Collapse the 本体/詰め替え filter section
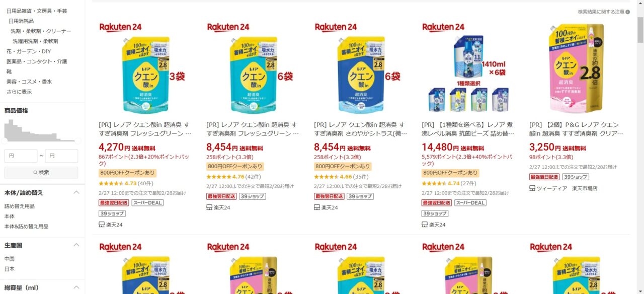This screenshot has height=294, width=644. (76, 193)
